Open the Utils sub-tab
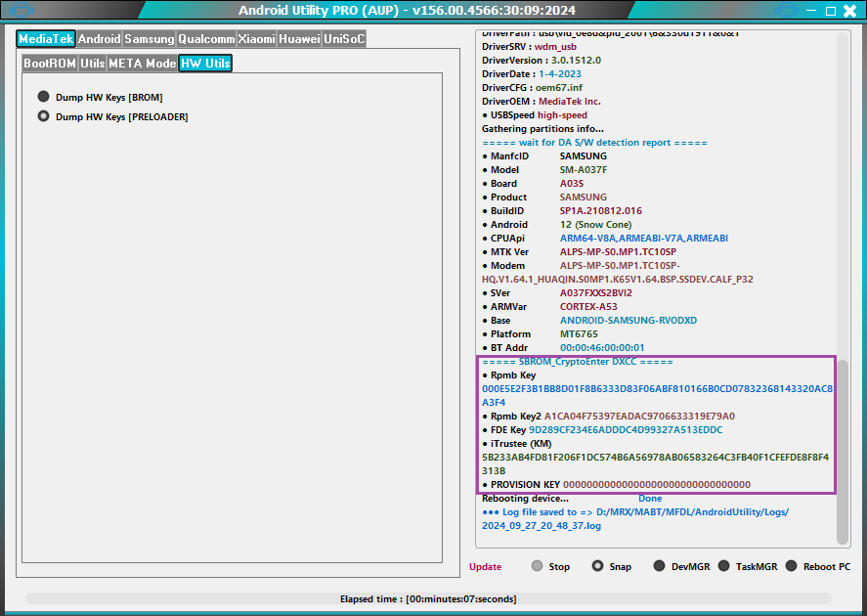Viewport: 867px width, 616px height. [93, 64]
